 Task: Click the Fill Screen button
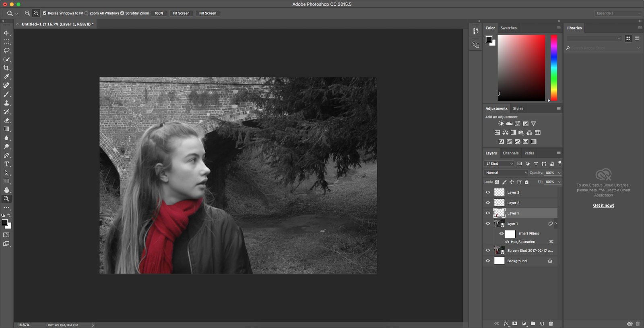(208, 13)
